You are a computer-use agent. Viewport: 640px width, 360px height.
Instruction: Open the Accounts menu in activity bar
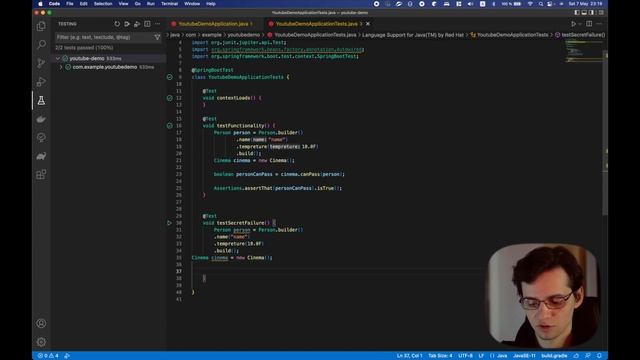41,323
